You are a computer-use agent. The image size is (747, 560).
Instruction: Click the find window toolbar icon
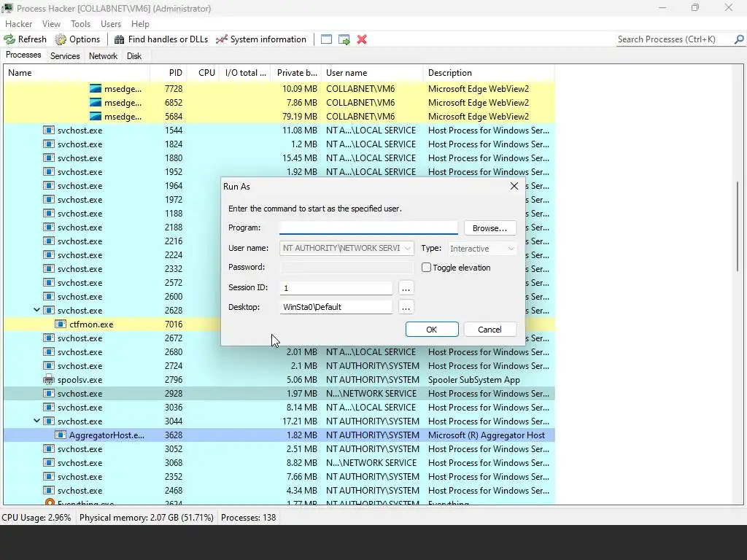pos(326,39)
